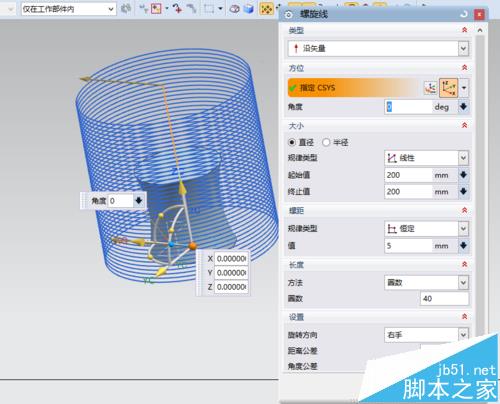Click the red curved arrow toolbar icon

click(177, 9)
